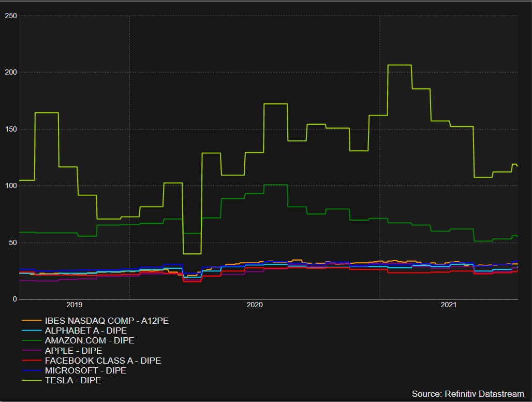The image size is (532, 402).
Task: Click the 2021 x-axis label
Action: point(449,305)
